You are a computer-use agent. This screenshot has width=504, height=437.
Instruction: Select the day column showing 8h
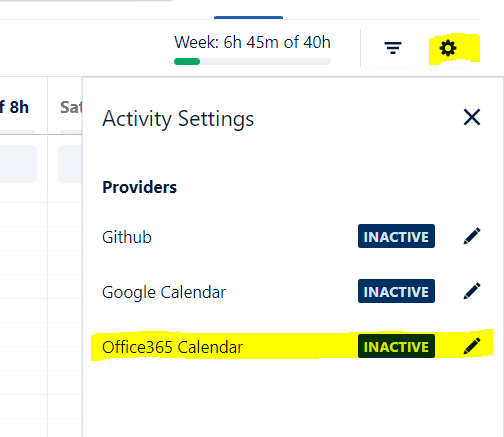click(x=14, y=107)
